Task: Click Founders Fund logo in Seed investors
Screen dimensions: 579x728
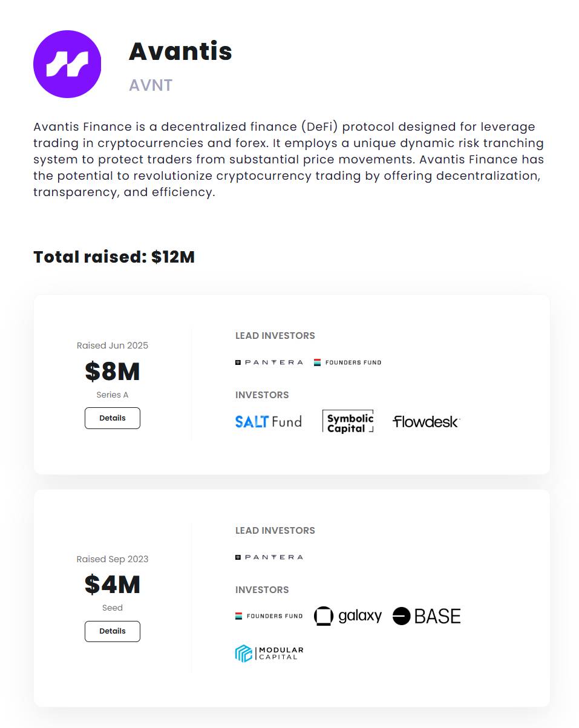Action: (x=269, y=616)
